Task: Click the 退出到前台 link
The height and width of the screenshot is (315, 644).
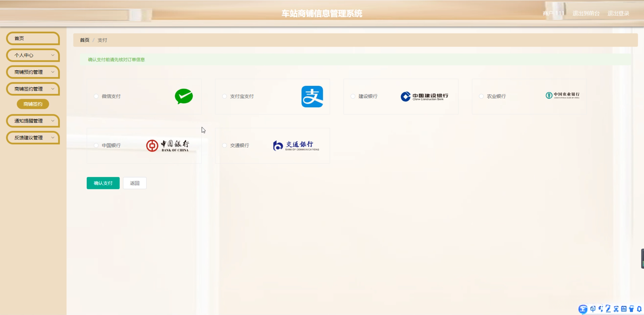Action: pos(586,13)
